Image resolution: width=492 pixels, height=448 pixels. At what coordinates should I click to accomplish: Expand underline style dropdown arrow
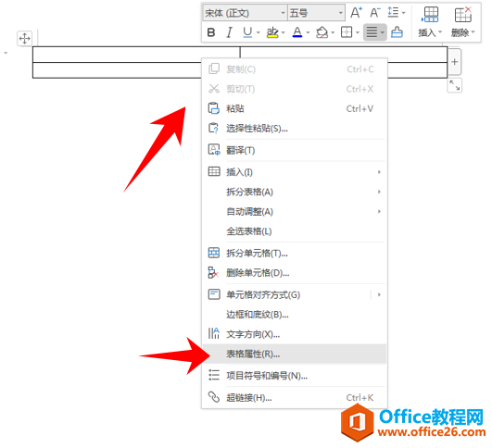259,32
